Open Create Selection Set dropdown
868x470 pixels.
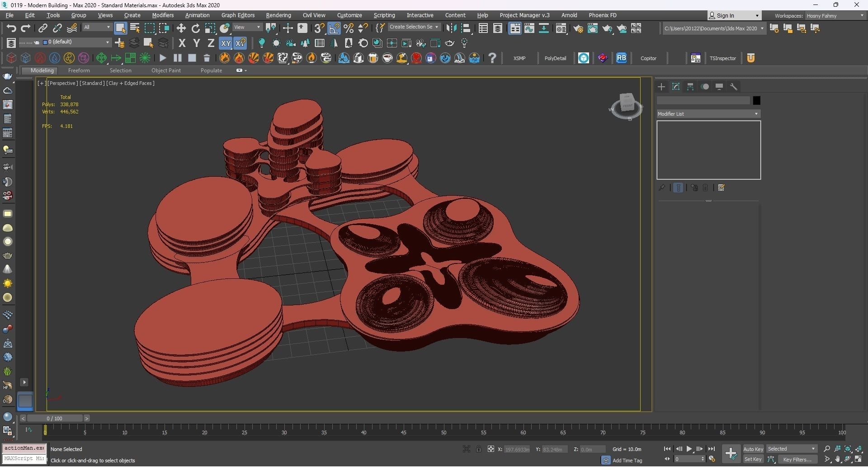414,27
